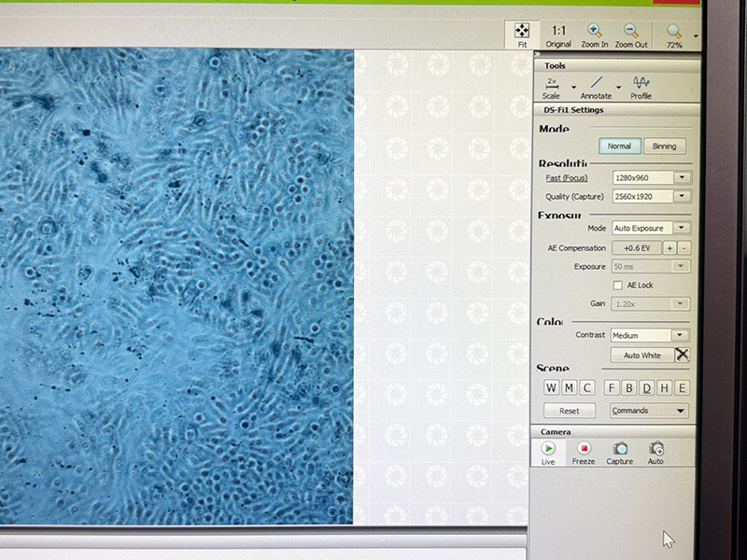This screenshot has height=560, width=747.
Task: Click the Auto White button
Action: coord(641,356)
